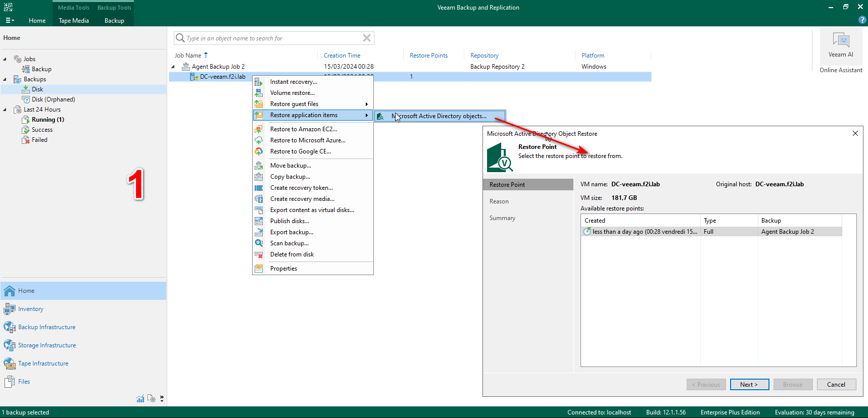Image resolution: width=868 pixels, height=418 pixels.
Task: Click the chart icon at navigation pane bottom
Action: pyautogui.click(x=140, y=399)
